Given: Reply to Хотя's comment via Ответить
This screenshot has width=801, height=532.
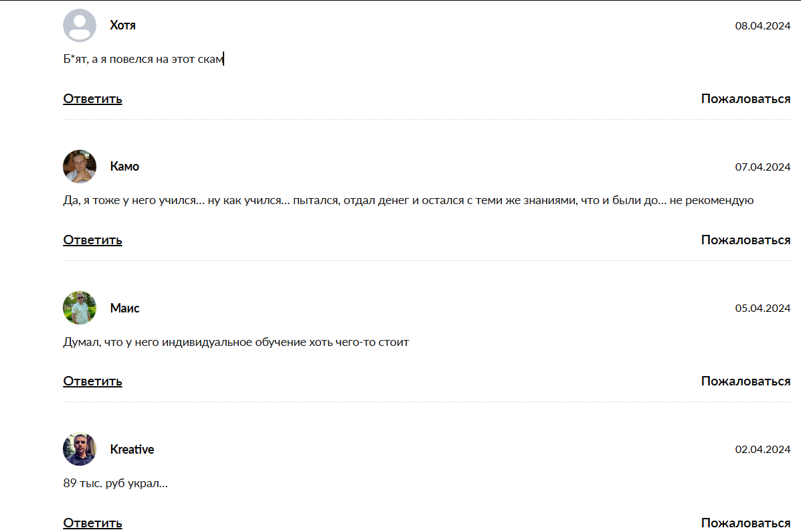Looking at the screenshot, I should click(92, 99).
